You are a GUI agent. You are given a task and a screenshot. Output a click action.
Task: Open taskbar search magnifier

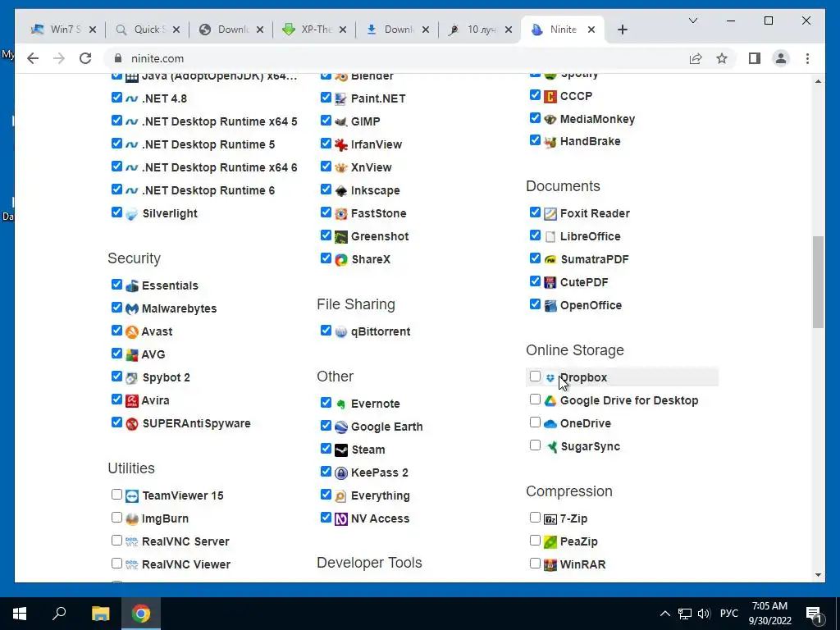click(59, 614)
